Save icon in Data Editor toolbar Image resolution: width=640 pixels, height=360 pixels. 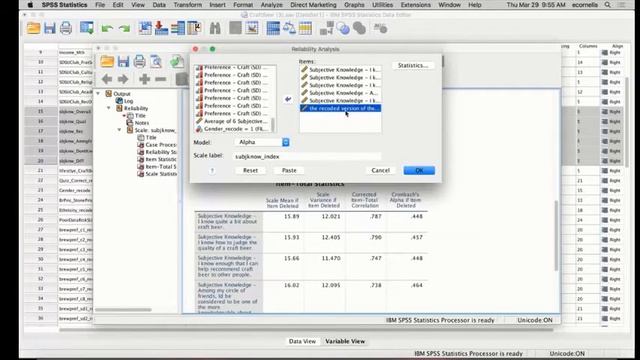(50, 29)
